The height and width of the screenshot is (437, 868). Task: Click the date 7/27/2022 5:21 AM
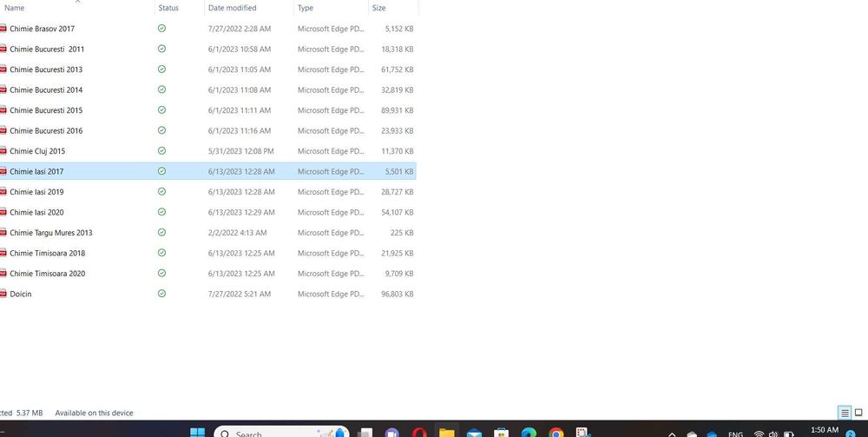pyautogui.click(x=240, y=294)
